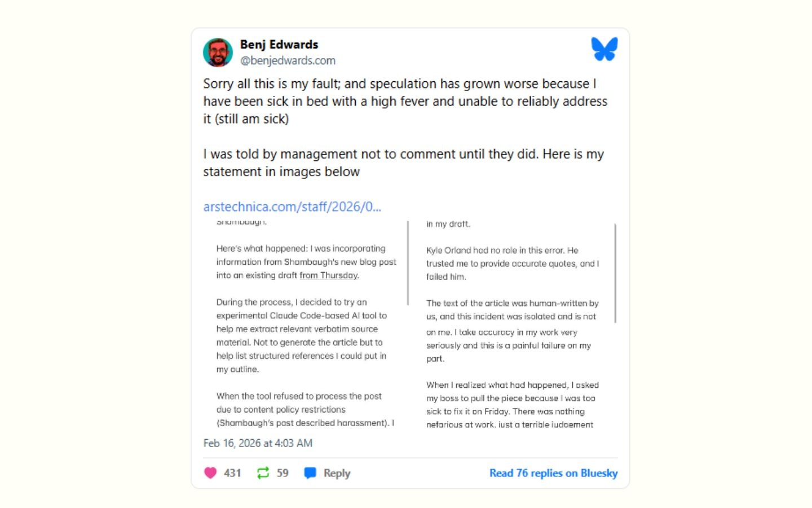Click the 59 reposts count
Screen dimensions: 812x508
(x=283, y=473)
